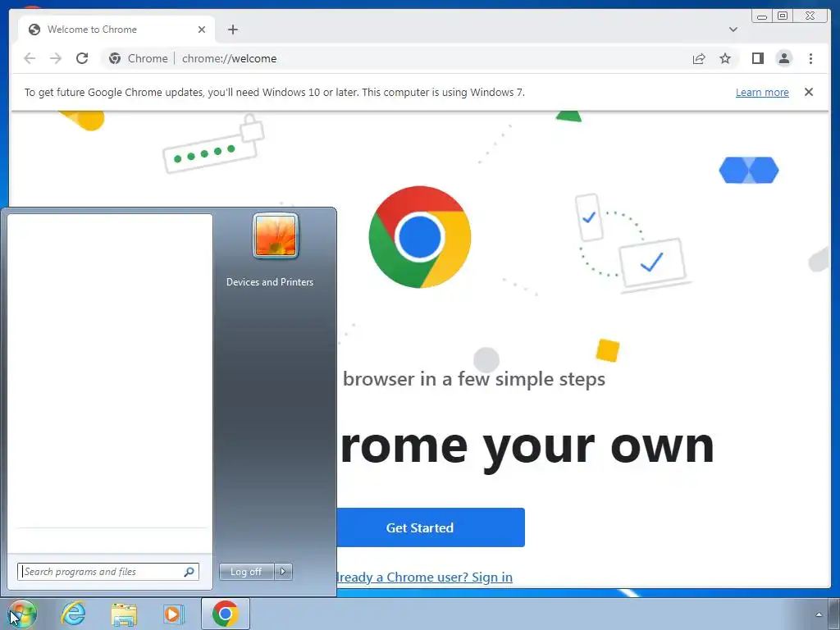The height and width of the screenshot is (630, 840).
Task: Bookmark this tab with the star icon
Action: click(x=725, y=58)
